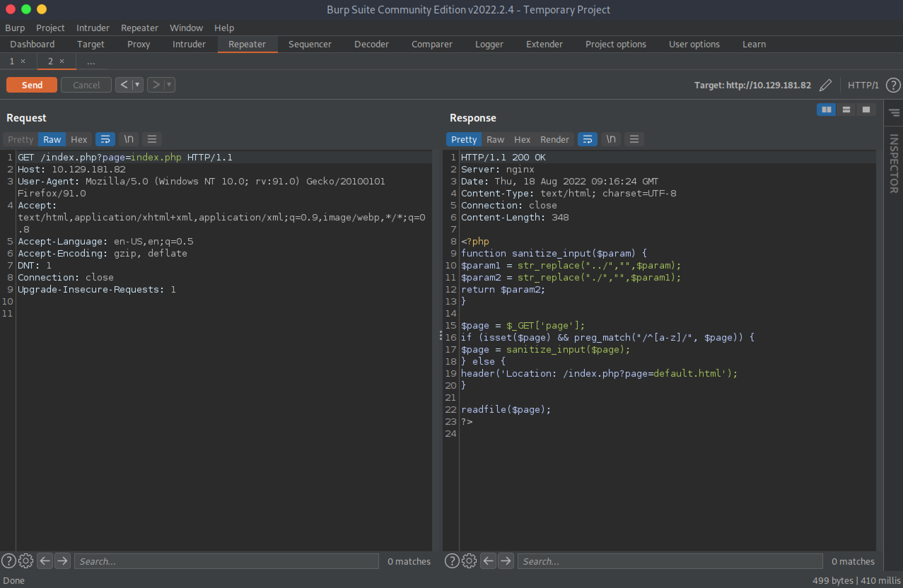Select Render view in Response panel
903x588 pixels.
point(554,140)
